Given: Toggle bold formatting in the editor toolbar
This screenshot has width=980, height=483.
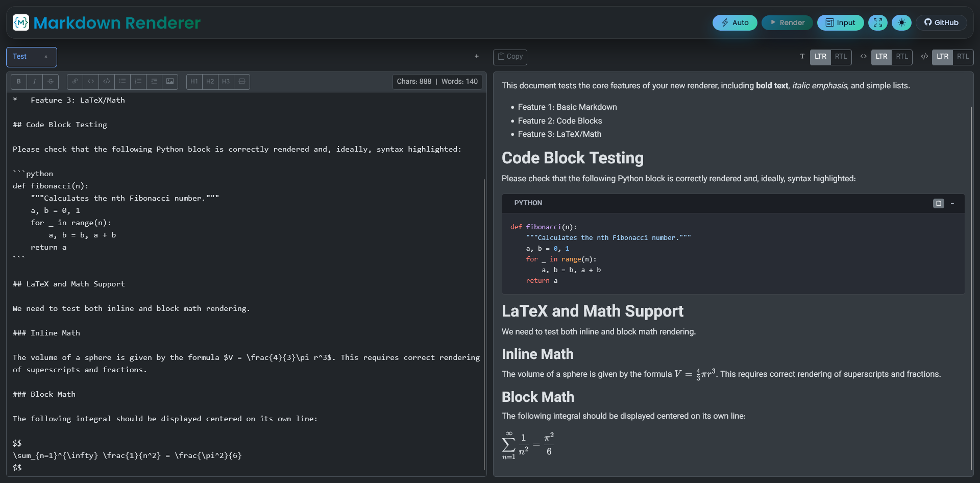Looking at the screenshot, I should (18, 82).
